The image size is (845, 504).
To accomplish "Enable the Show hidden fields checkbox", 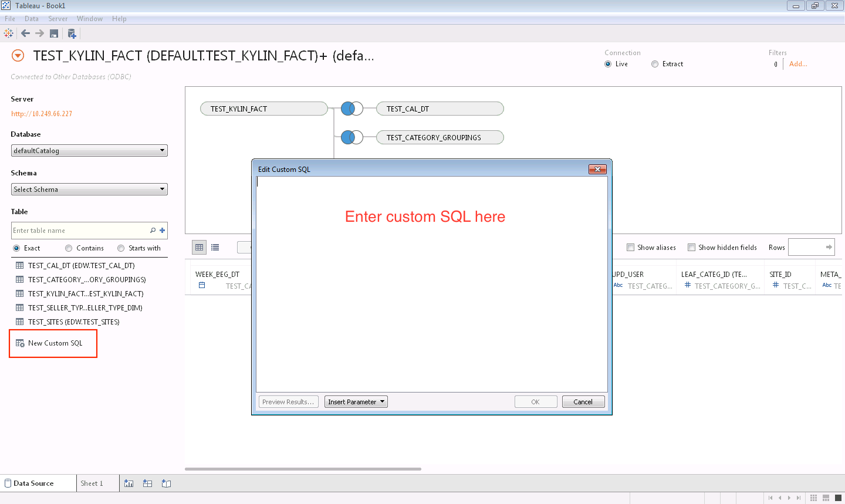I will coord(692,248).
